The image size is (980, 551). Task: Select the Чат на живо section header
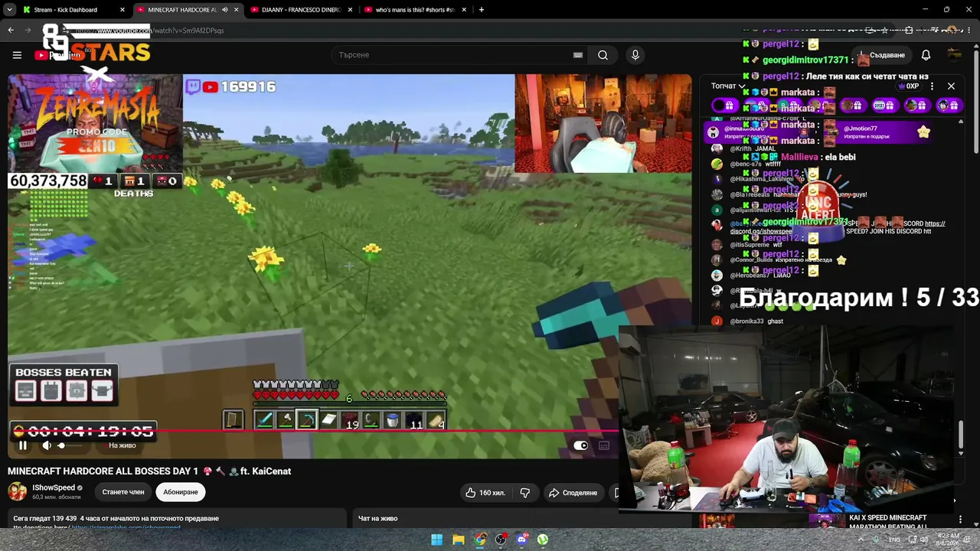pos(378,519)
